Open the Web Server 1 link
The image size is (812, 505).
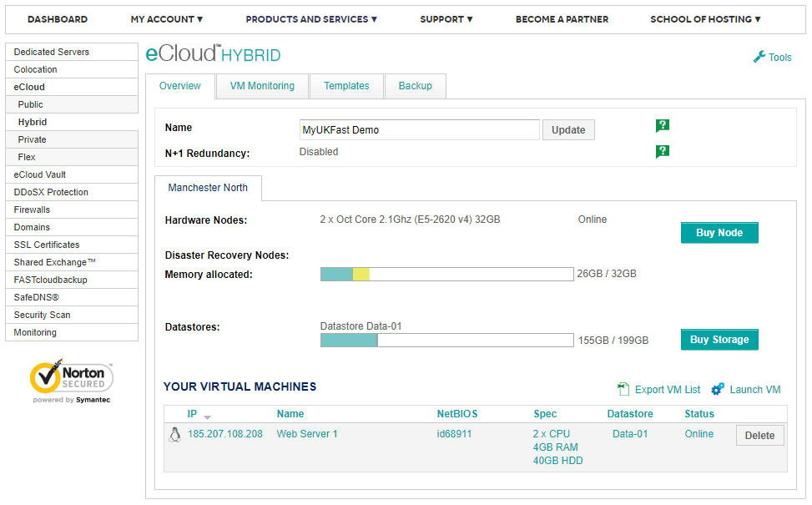point(306,434)
